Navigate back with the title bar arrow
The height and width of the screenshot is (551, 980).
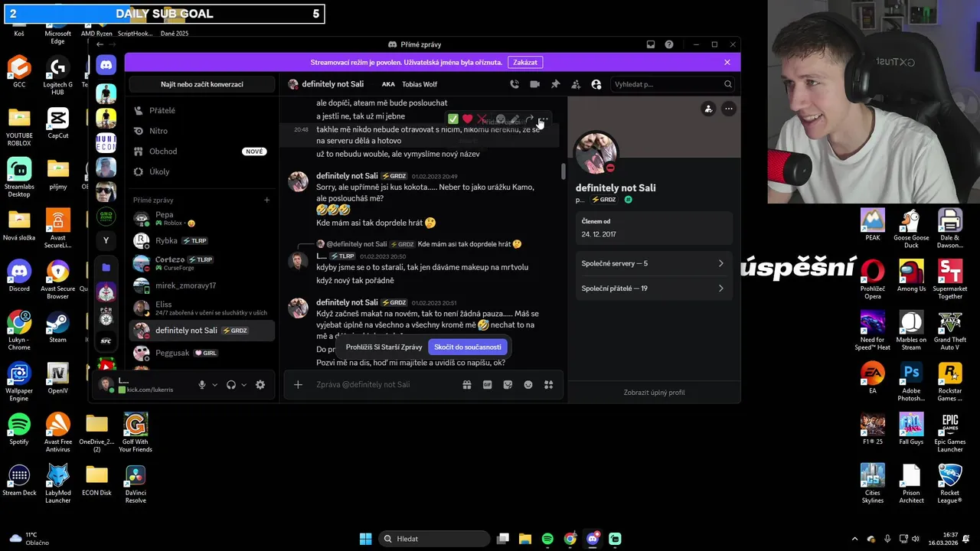pos(100,44)
